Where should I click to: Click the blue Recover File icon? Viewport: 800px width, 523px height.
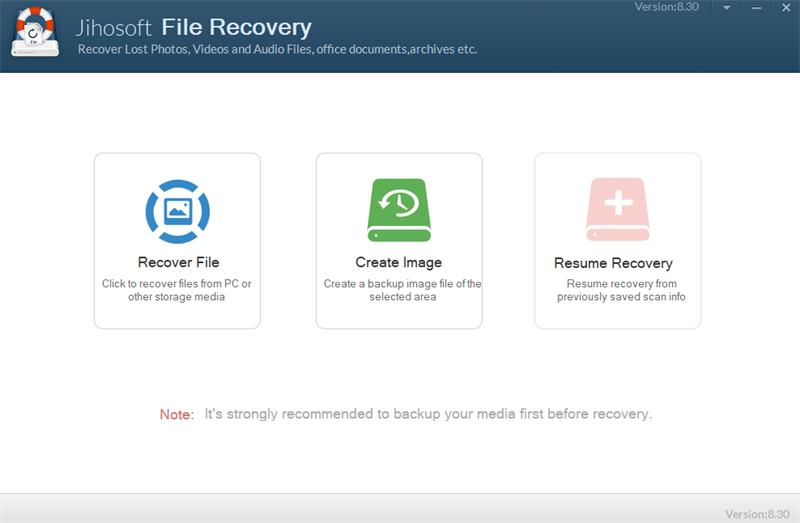pyautogui.click(x=178, y=211)
